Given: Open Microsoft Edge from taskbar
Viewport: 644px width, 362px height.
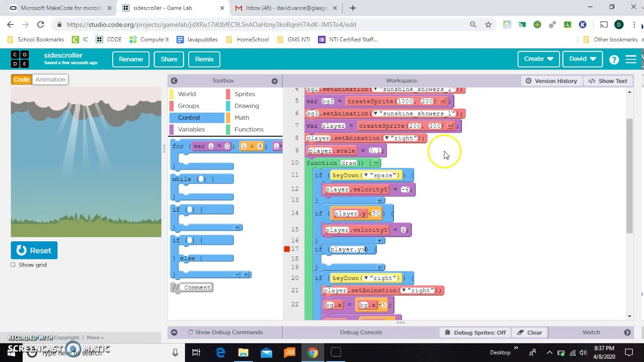Looking at the screenshot, I should click(220, 352).
